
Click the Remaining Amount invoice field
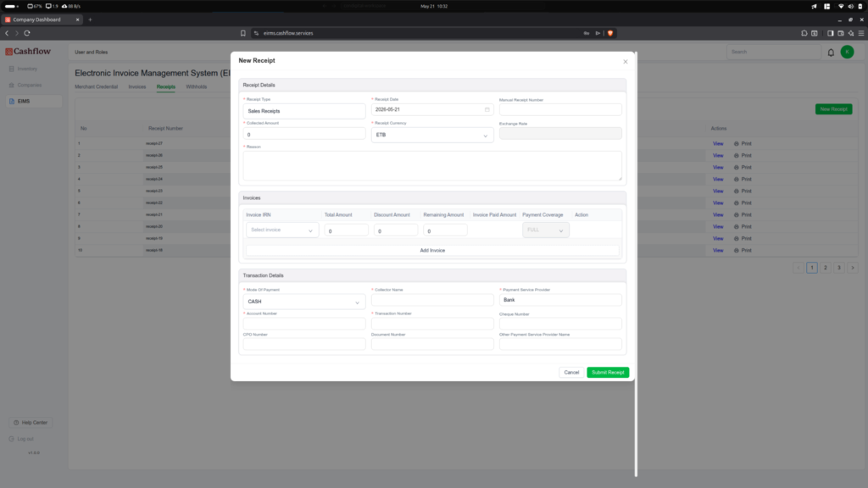445,230
